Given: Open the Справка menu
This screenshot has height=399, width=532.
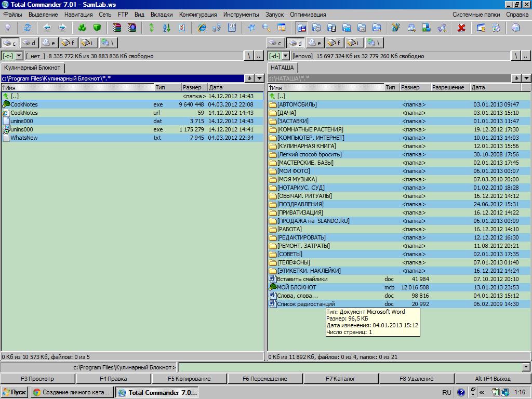Looking at the screenshot, I should coord(517,15).
